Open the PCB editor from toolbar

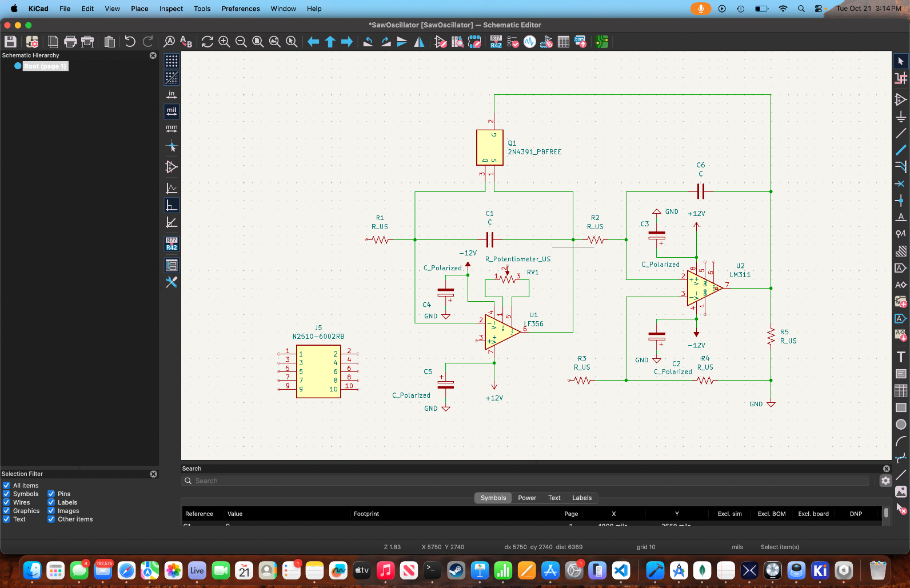coord(601,42)
